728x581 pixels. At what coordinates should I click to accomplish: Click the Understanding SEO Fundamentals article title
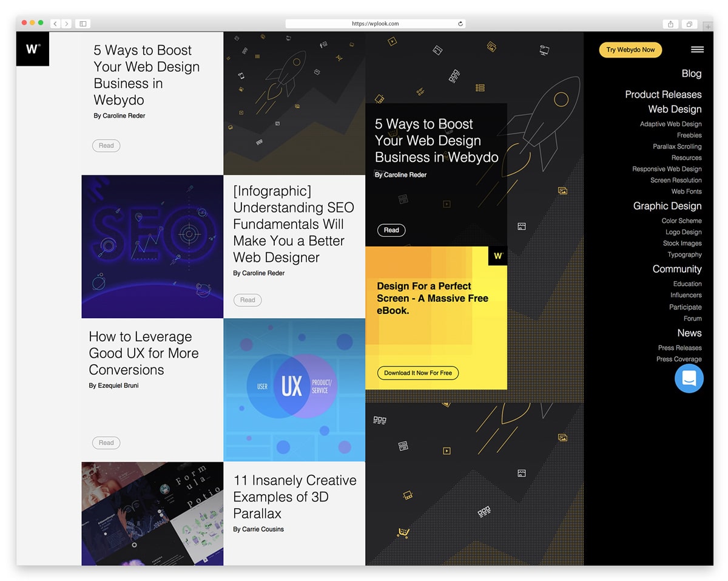pyautogui.click(x=294, y=224)
